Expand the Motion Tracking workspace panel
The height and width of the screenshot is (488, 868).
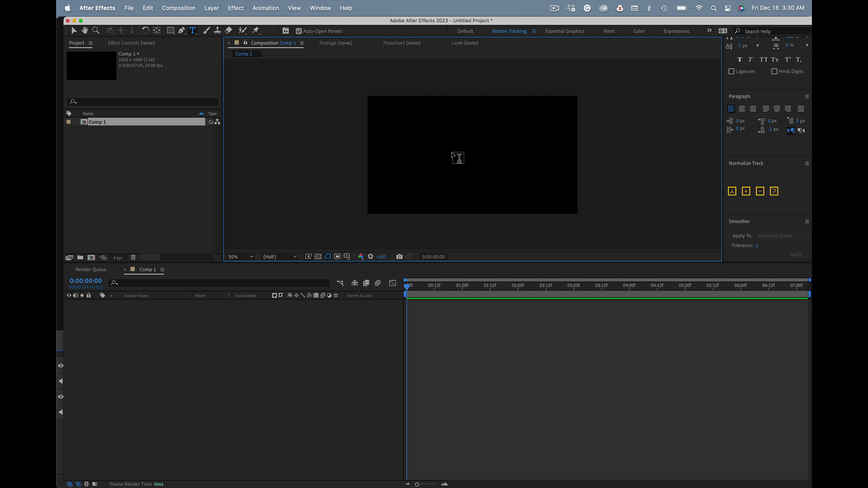click(533, 30)
